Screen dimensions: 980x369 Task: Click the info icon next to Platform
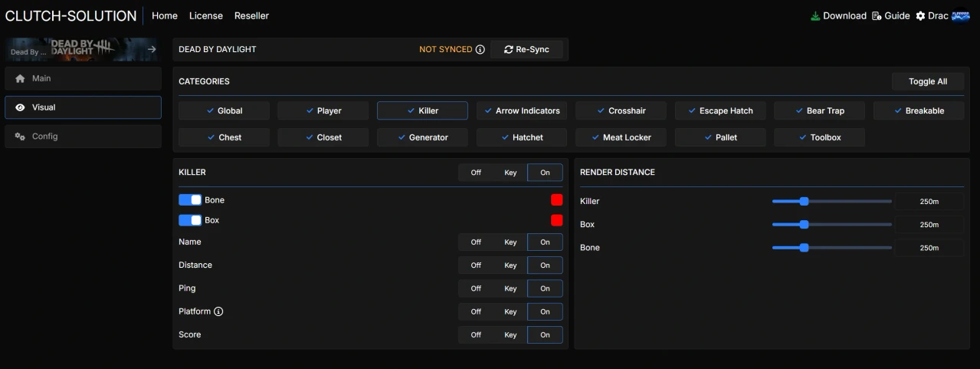coord(218,311)
